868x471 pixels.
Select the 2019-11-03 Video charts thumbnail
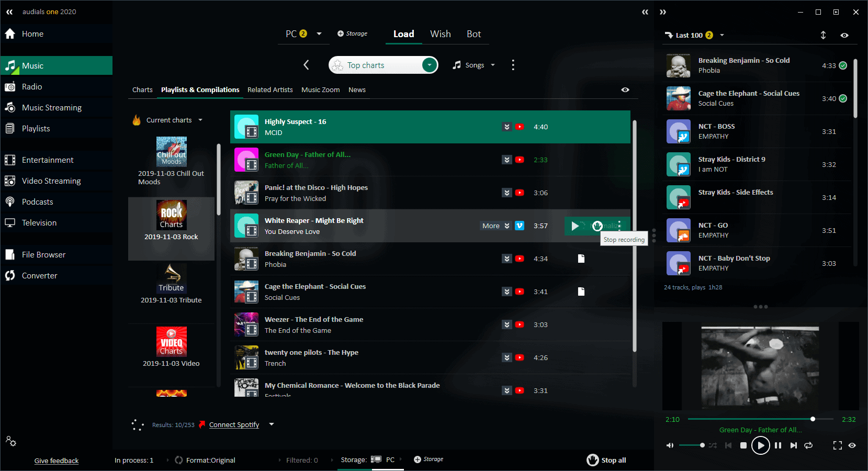tap(171, 341)
